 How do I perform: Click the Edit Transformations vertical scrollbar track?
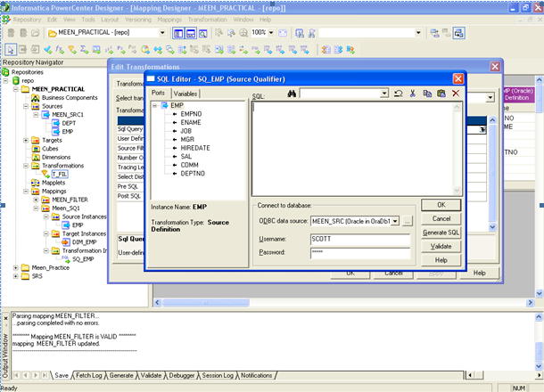(x=492, y=174)
